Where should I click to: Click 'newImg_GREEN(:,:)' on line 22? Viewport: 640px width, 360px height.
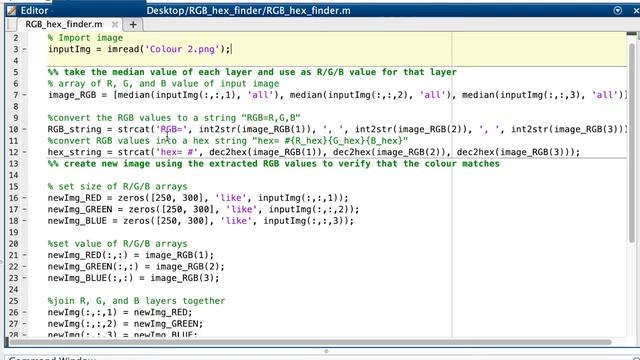pyautogui.click(x=93, y=267)
